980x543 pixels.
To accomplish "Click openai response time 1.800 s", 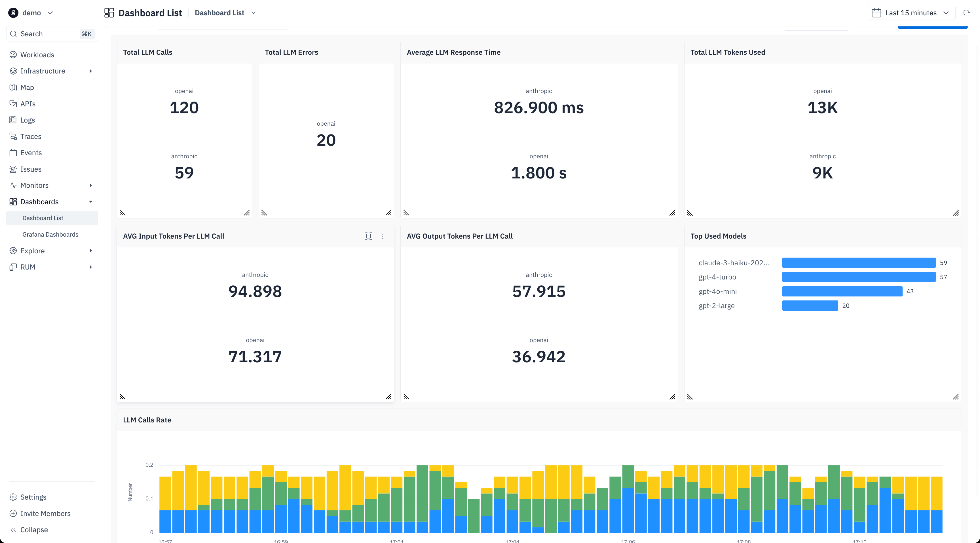I will tap(539, 173).
